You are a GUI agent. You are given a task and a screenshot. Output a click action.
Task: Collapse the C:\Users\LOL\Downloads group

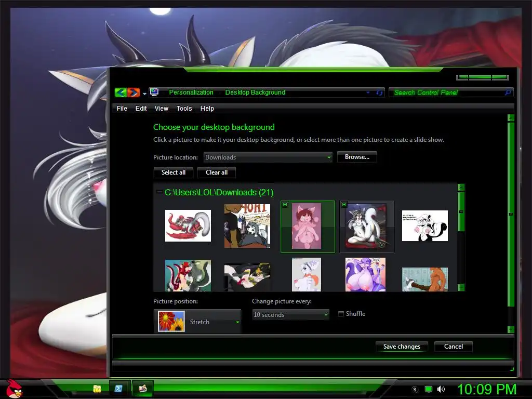pyautogui.click(x=159, y=192)
